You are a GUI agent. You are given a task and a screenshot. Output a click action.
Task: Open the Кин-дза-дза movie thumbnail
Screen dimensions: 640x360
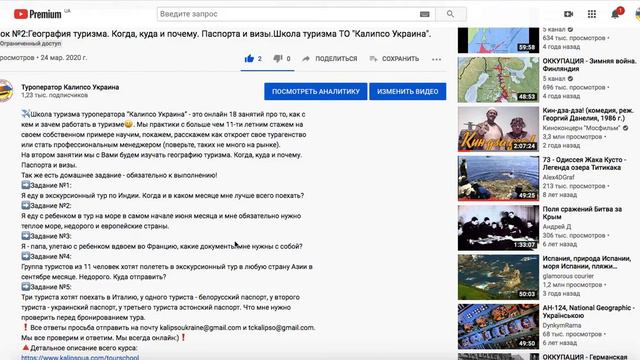(498, 129)
